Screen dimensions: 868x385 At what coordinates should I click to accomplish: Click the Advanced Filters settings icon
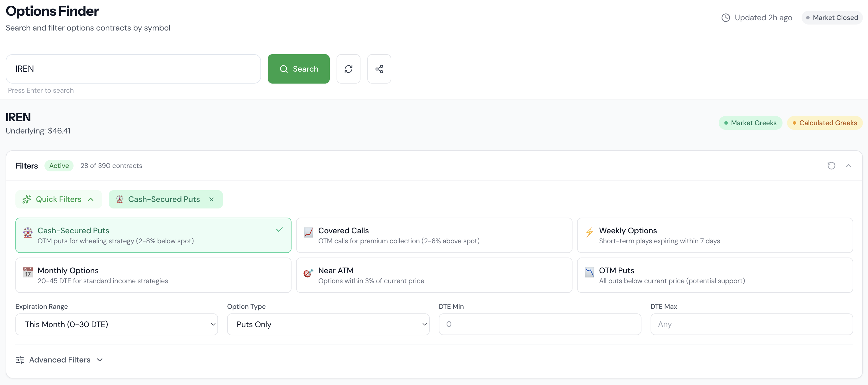tap(20, 360)
